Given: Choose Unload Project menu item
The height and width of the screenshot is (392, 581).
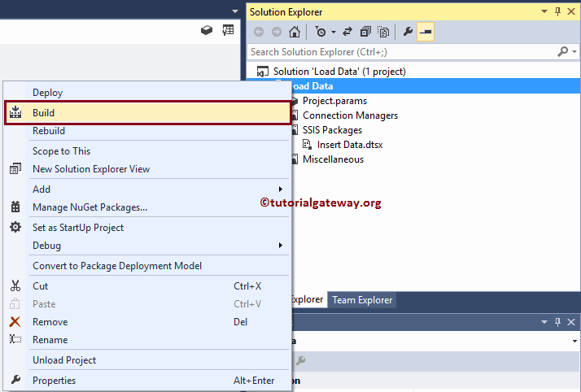Looking at the screenshot, I should [64, 360].
